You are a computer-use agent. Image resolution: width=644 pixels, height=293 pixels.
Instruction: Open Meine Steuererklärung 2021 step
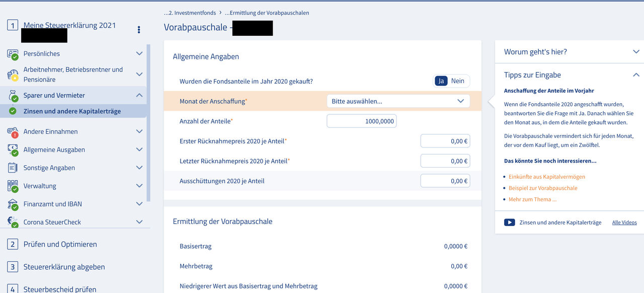[x=69, y=25]
